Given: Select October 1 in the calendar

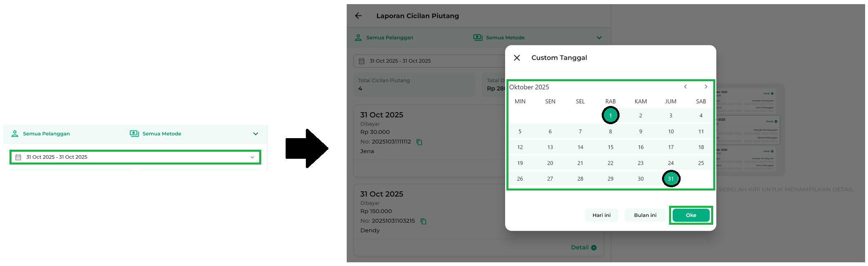Looking at the screenshot, I should coord(610,115).
